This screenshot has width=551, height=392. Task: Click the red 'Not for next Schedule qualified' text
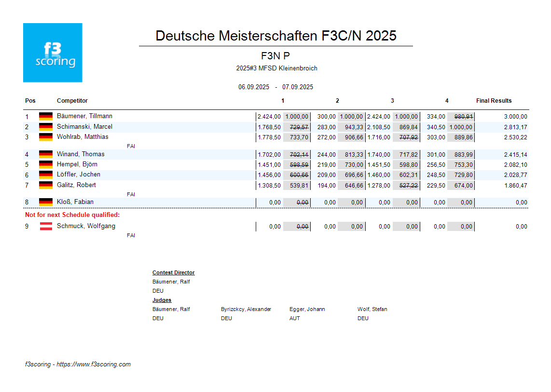72,215
